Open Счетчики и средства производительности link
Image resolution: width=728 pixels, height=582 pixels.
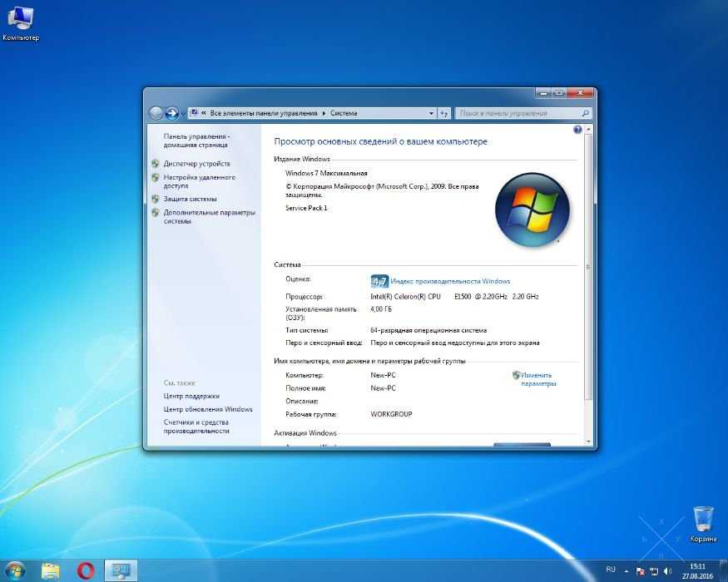[x=196, y=427]
